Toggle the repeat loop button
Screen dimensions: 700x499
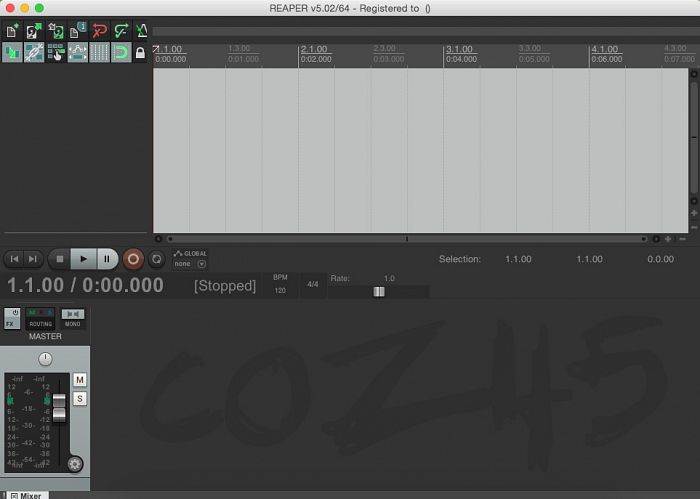(156, 259)
